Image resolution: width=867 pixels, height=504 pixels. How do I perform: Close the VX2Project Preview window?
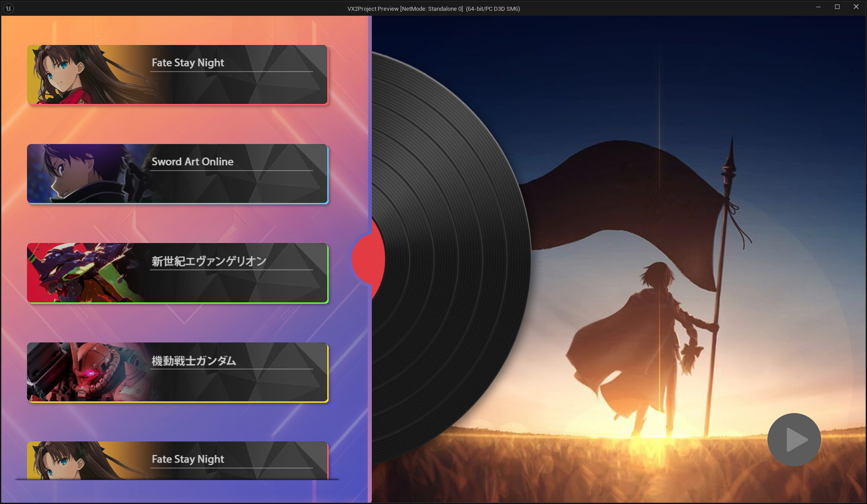pyautogui.click(x=856, y=7)
